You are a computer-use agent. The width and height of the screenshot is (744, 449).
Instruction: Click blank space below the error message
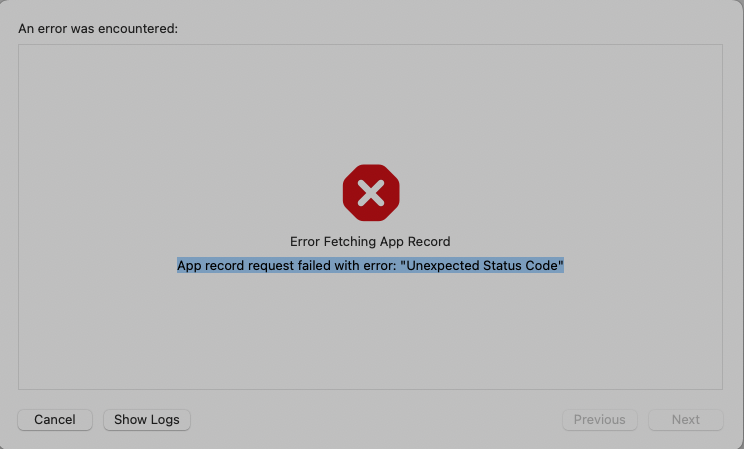[x=370, y=330]
